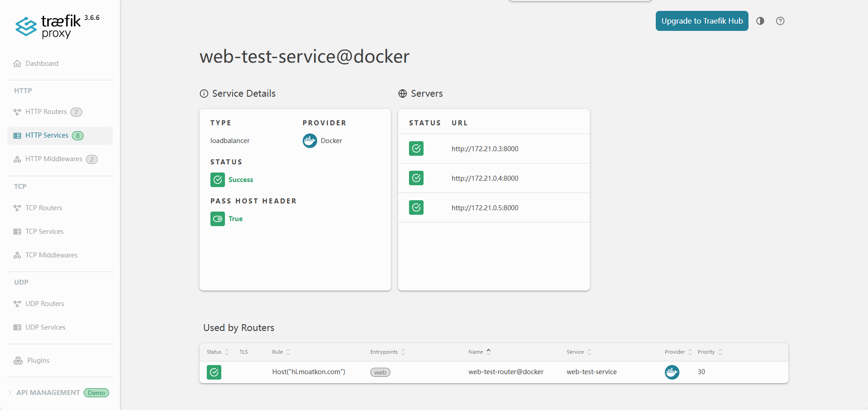Click Upgrade to Traefik Hub button

[702, 21]
